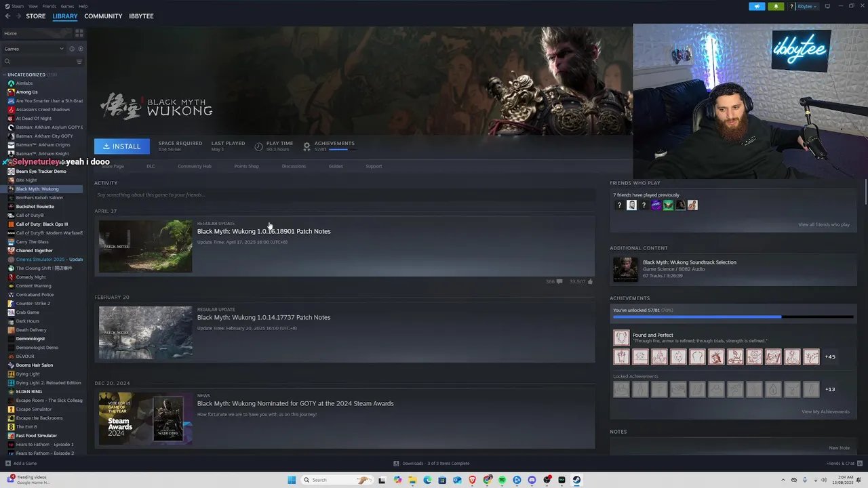
Task: Sort games by recent activity clock icon
Action: coord(72,49)
